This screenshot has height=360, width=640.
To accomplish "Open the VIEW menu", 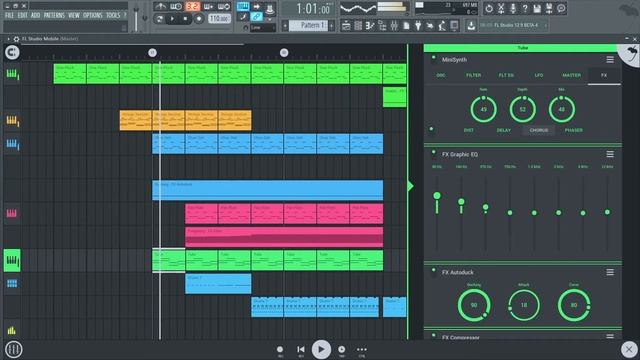I will [x=74, y=16].
